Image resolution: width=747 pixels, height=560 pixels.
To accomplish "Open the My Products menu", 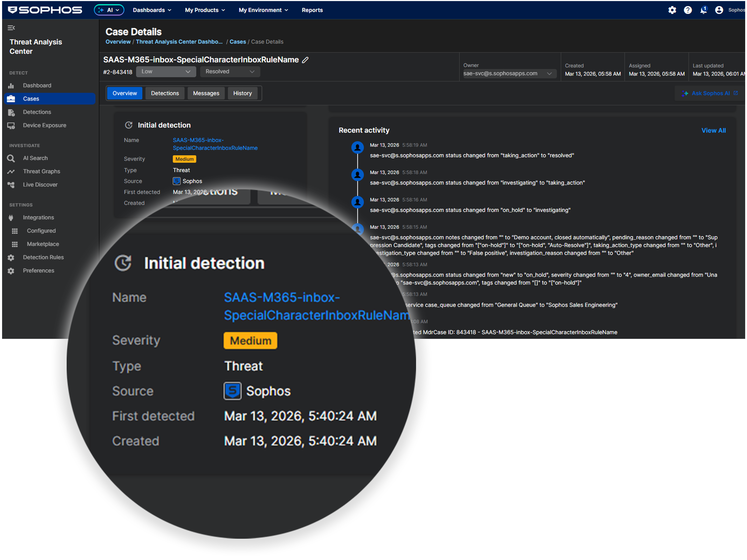I will click(x=205, y=10).
